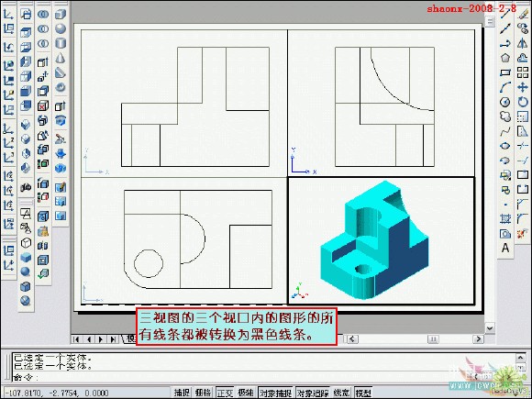Screen dimensions: 532x399
Task: Click the Array modify tool
Action: (523, 72)
